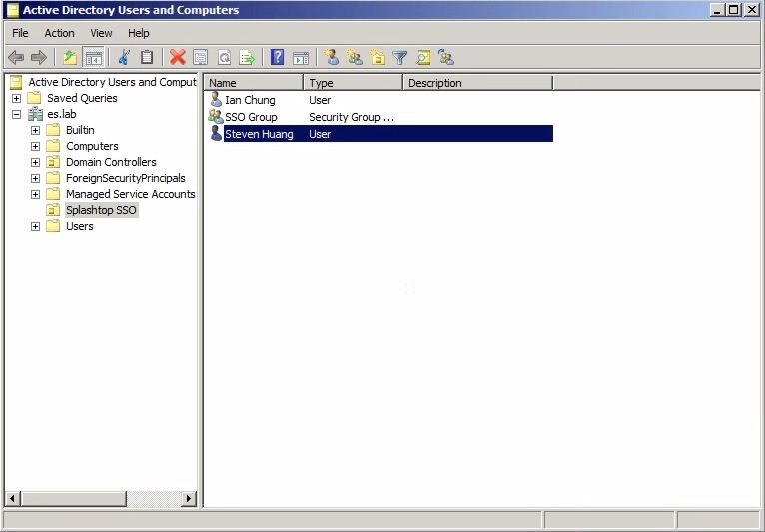
Task: Open the Help question mark icon
Action: pyautogui.click(x=277, y=58)
